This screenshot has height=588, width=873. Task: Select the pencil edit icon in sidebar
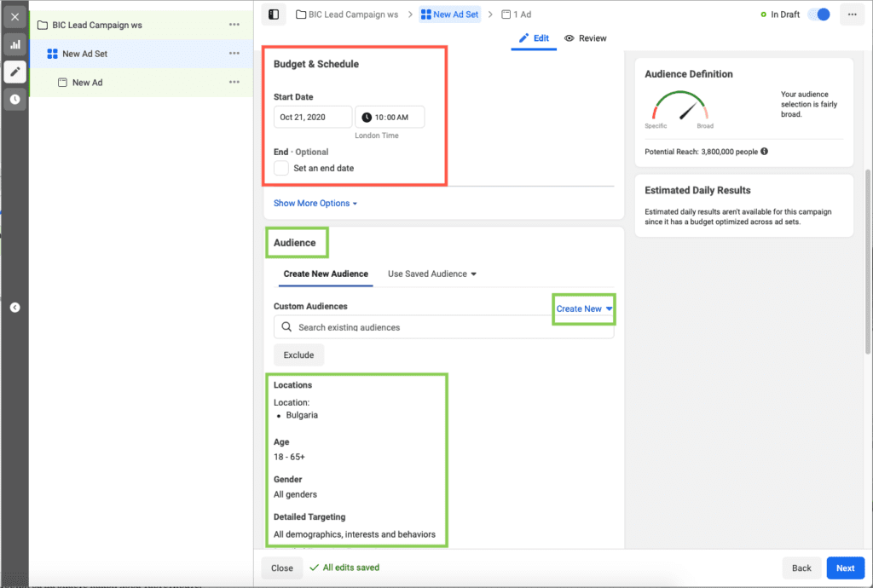(14, 72)
